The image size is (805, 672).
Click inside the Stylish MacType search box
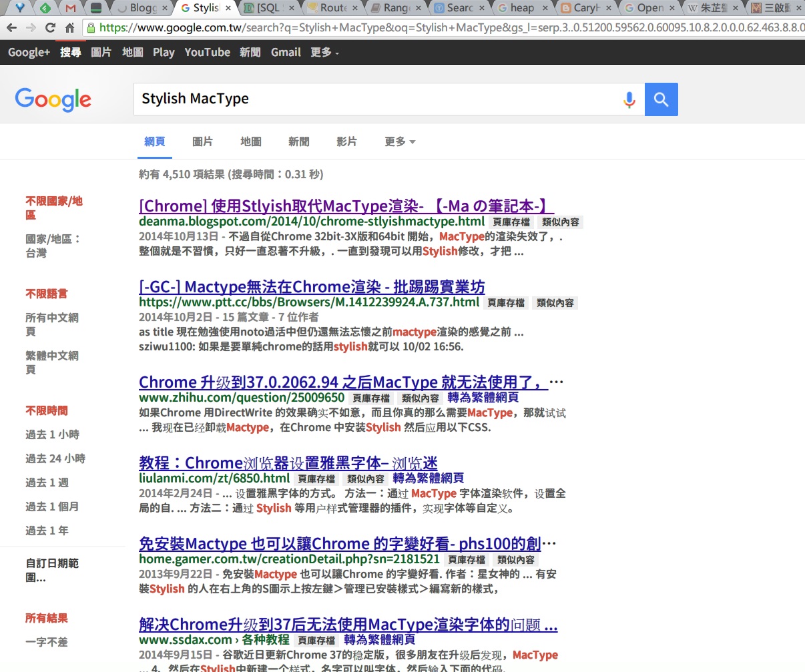point(334,99)
